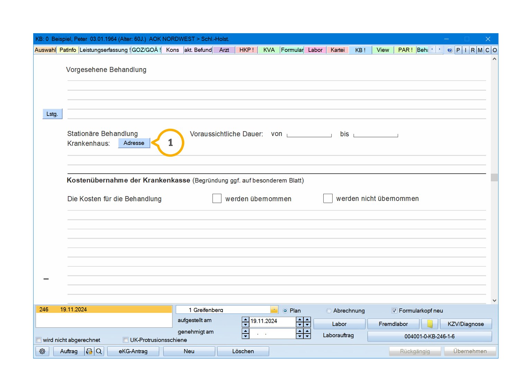The width and height of the screenshot is (532, 392).
Task: Open the '1 Greifenberg' dropdown arrow
Action: pos(274,309)
